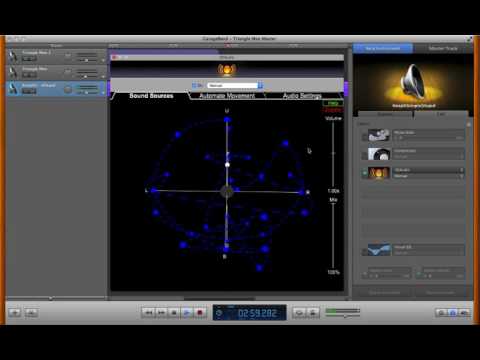Click the purple audio region in the timeline
This screenshot has width=480, height=360.
(164, 51)
